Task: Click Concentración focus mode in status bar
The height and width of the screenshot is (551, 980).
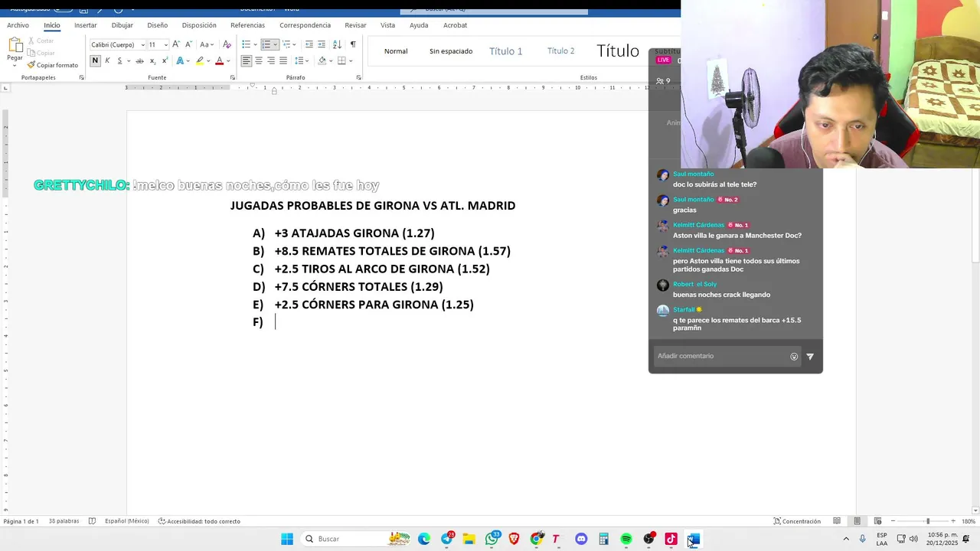Action: (797, 521)
